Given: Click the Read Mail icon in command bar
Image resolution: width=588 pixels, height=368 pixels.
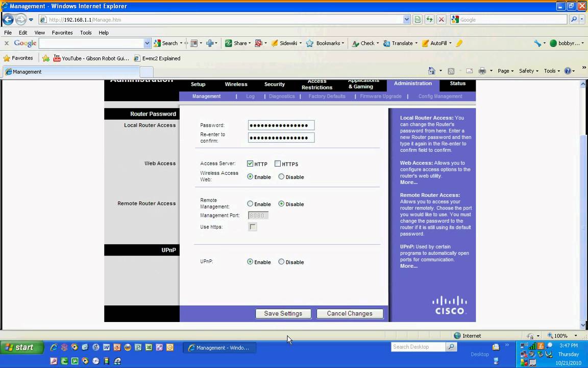Looking at the screenshot, I should point(469,71).
